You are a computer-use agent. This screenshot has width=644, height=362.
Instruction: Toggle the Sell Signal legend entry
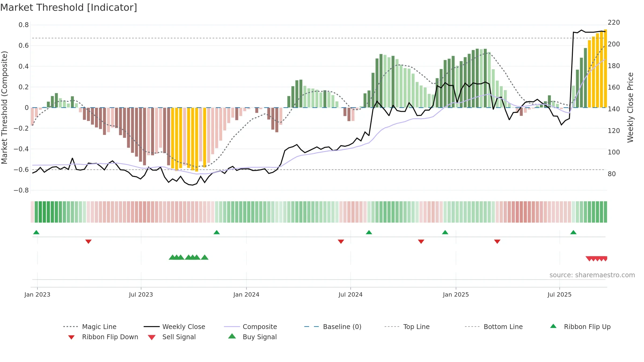pyautogui.click(x=172, y=337)
